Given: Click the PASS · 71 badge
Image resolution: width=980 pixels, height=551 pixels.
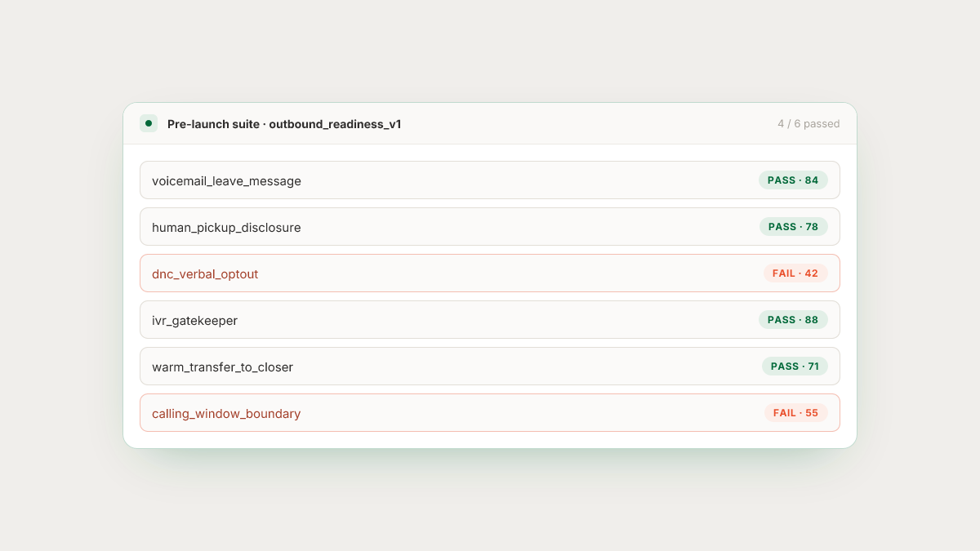Looking at the screenshot, I should (795, 367).
